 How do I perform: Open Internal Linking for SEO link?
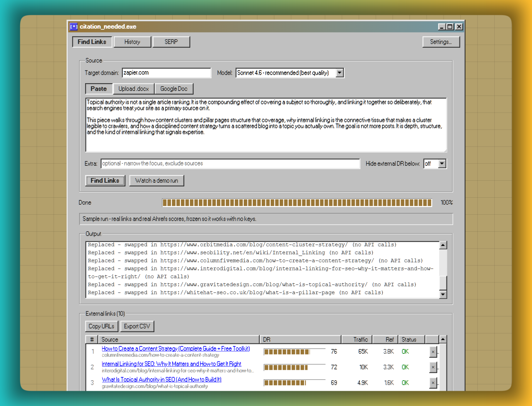172,364
